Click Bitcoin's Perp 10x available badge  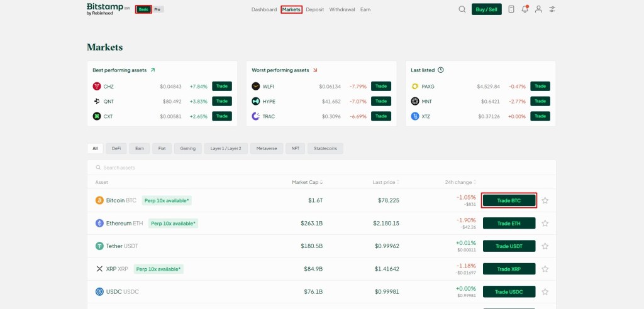point(167,201)
